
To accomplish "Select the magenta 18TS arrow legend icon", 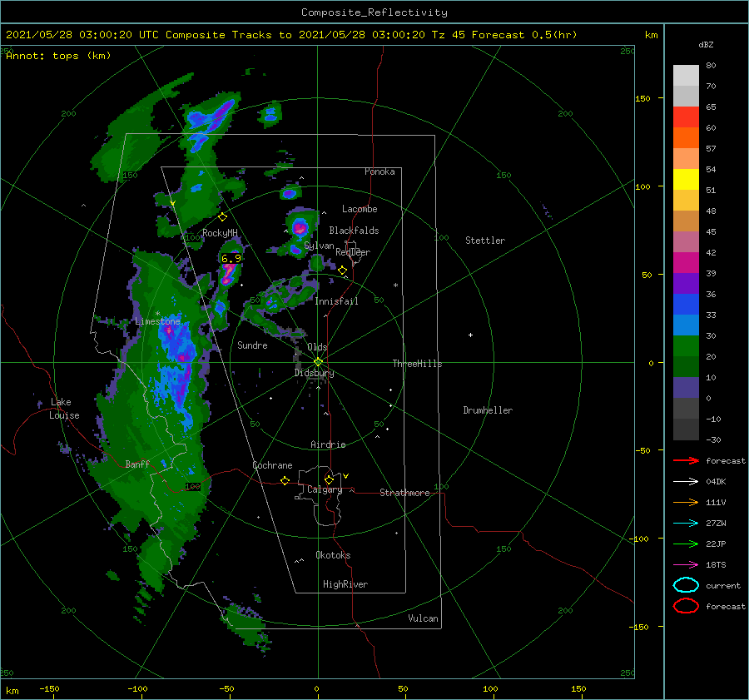I will click(686, 565).
